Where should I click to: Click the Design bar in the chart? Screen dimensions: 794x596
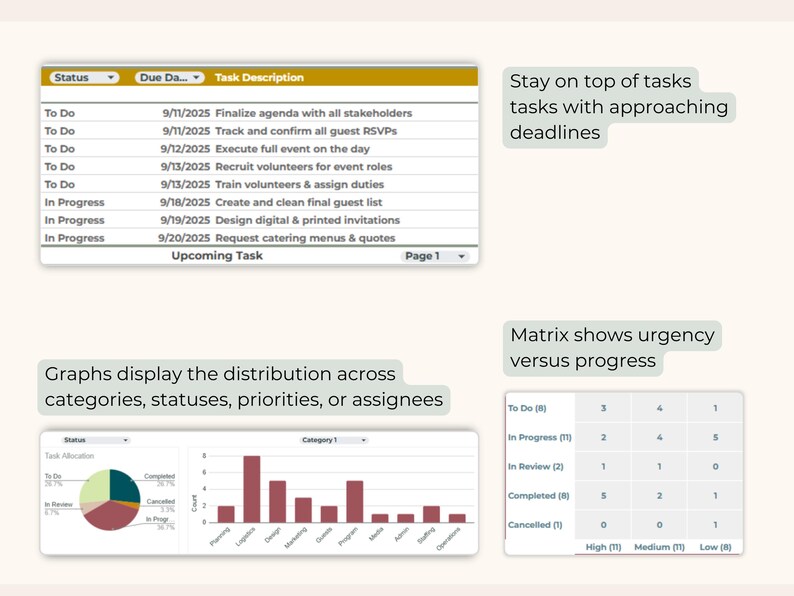(277, 501)
